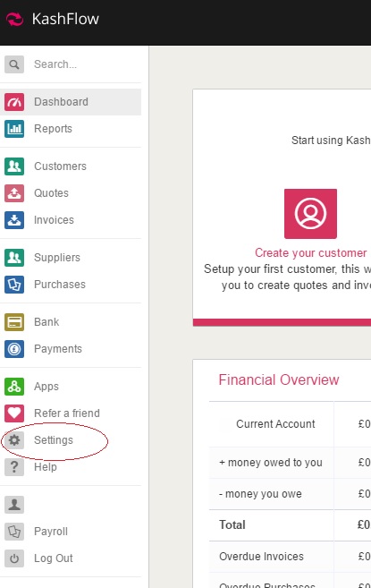The height and width of the screenshot is (588, 371).
Task: Go to Purchases in sidebar
Action: (x=60, y=285)
